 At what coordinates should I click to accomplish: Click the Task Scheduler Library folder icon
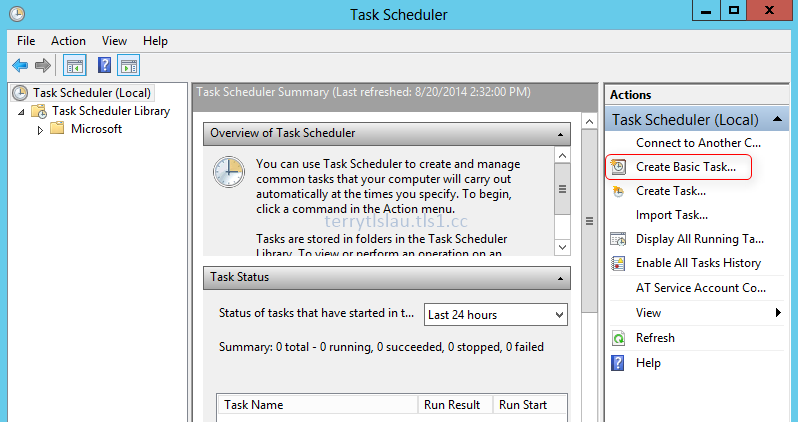coord(39,111)
